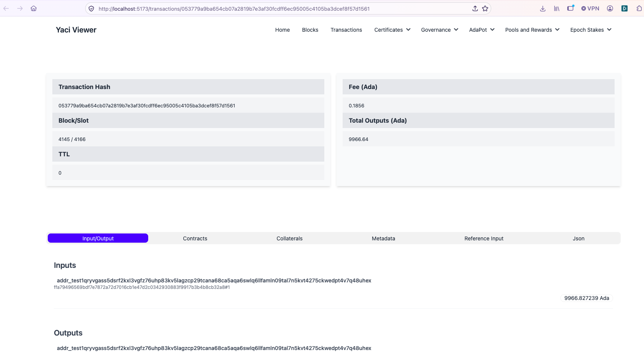The image size is (644, 355).
Task: Switch to the Metadata tab
Action: click(x=383, y=238)
